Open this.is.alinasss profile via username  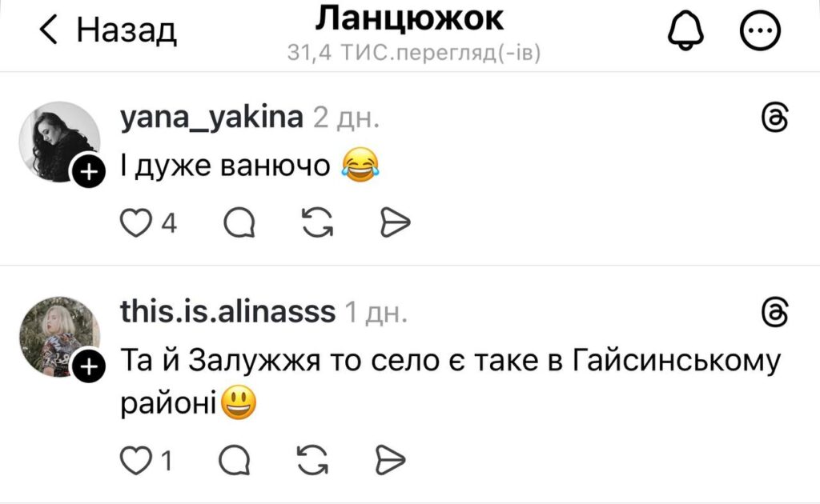[227, 312]
